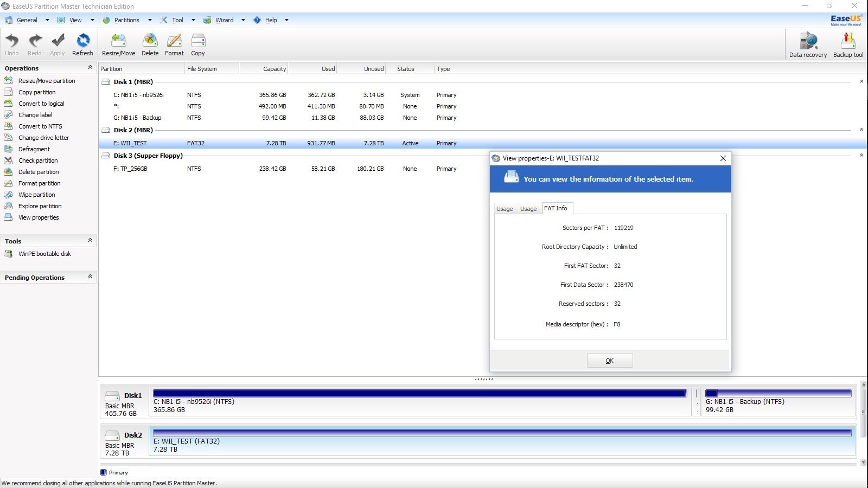This screenshot has width=868, height=488.
Task: Click the View properties icon in Operations
Action: pos(8,217)
